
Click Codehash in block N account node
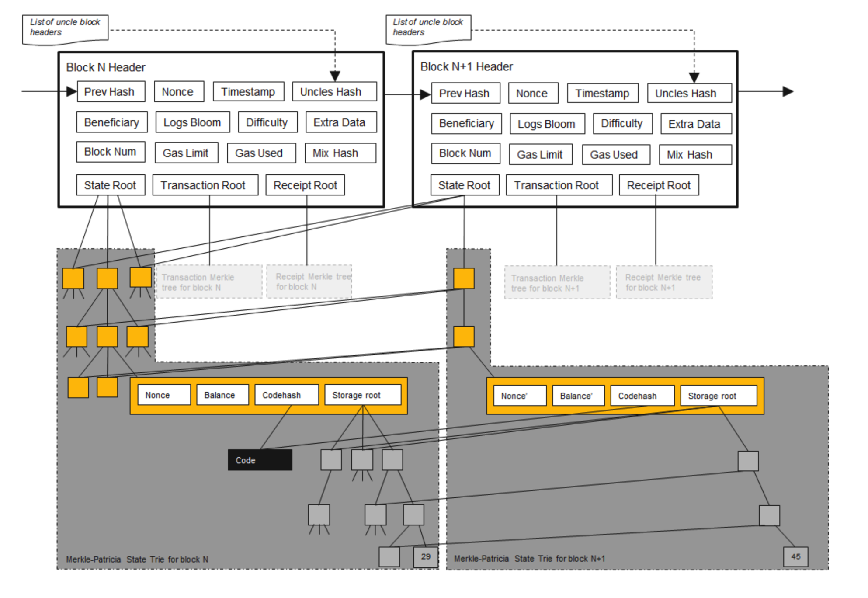286,395
